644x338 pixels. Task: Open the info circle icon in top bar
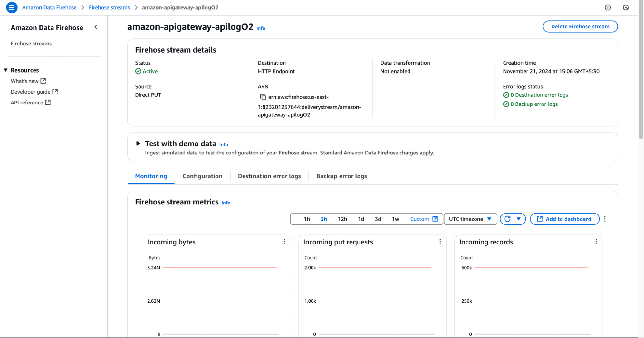608,7
